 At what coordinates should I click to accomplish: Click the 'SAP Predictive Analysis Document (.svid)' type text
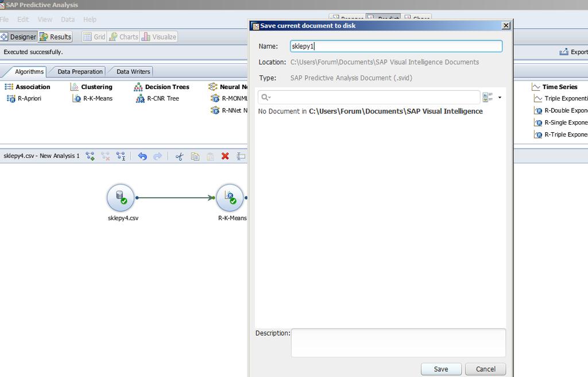351,78
